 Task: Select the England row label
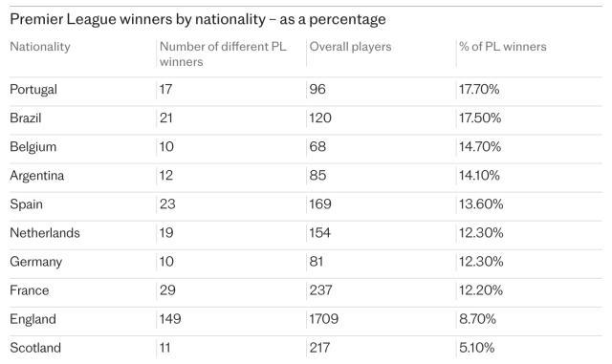pos(33,319)
